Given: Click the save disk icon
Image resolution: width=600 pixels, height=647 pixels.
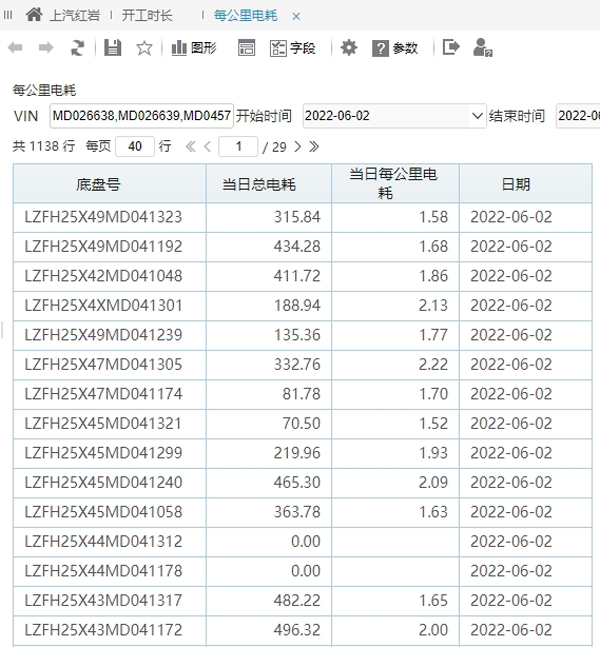Looking at the screenshot, I should 112,48.
